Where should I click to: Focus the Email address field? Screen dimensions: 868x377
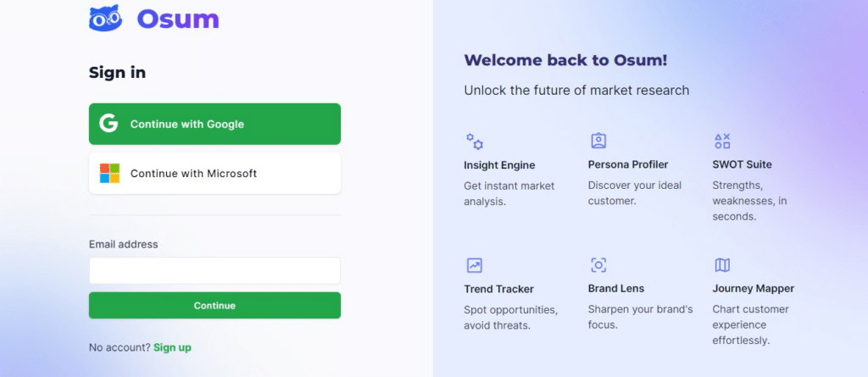214,271
